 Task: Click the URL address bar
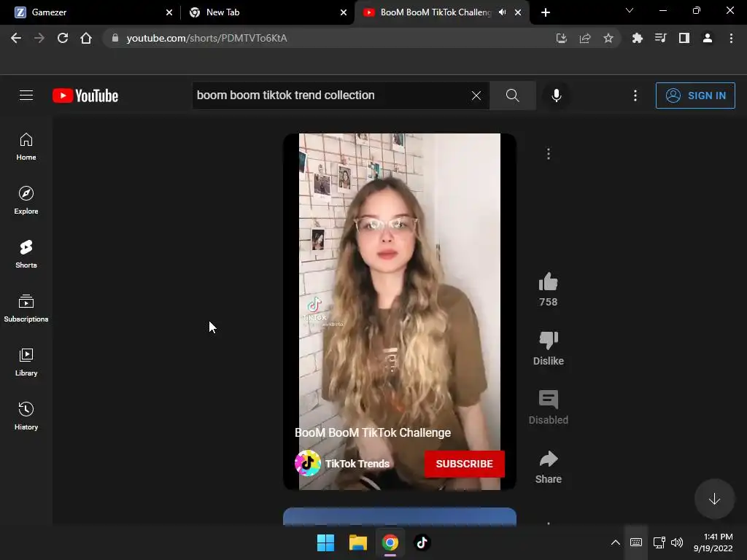point(333,38)
